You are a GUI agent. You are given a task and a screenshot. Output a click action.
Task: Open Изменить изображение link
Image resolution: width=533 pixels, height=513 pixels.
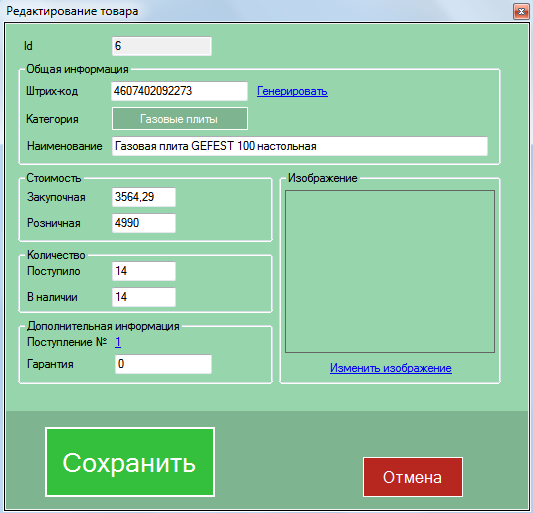tap(391, 368)
